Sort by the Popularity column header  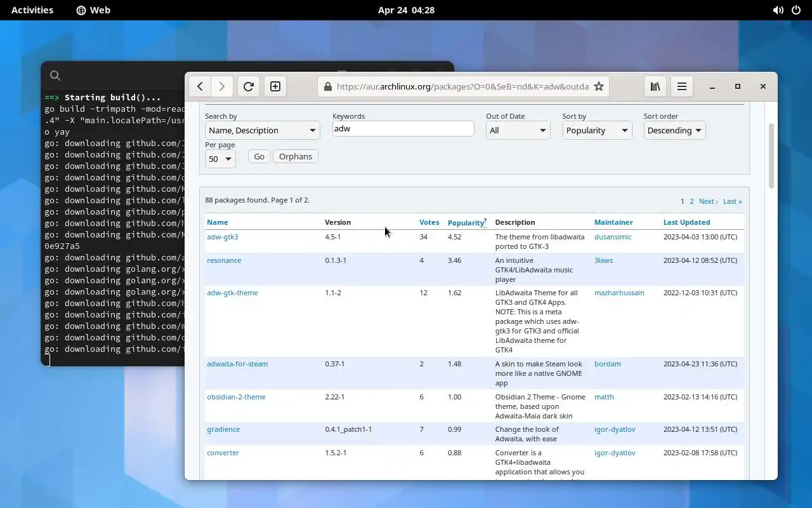coord(466,223)
